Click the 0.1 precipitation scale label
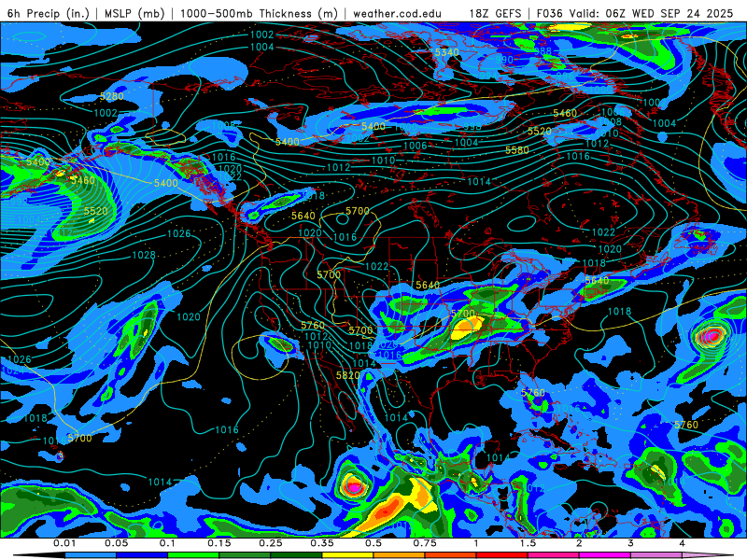747x560 pixels. pos(168,543)
